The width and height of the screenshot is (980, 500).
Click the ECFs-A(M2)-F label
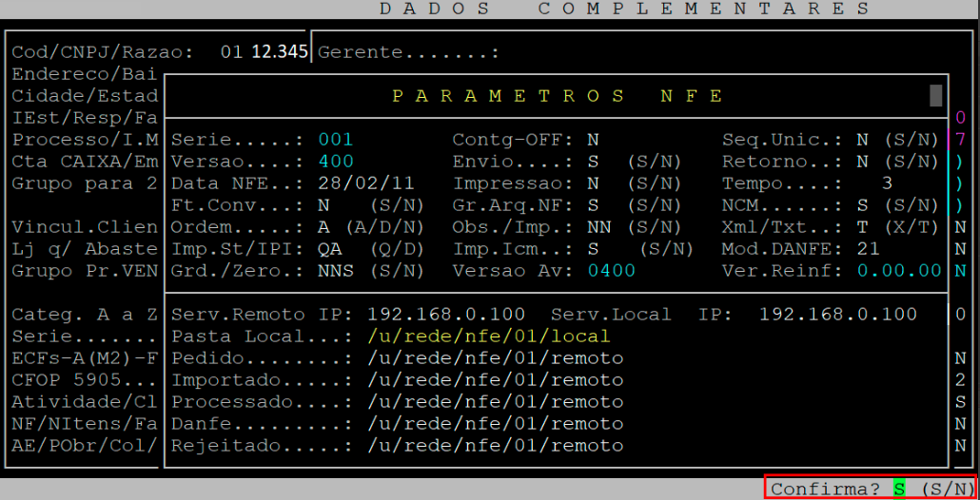[x=85, y=358]
